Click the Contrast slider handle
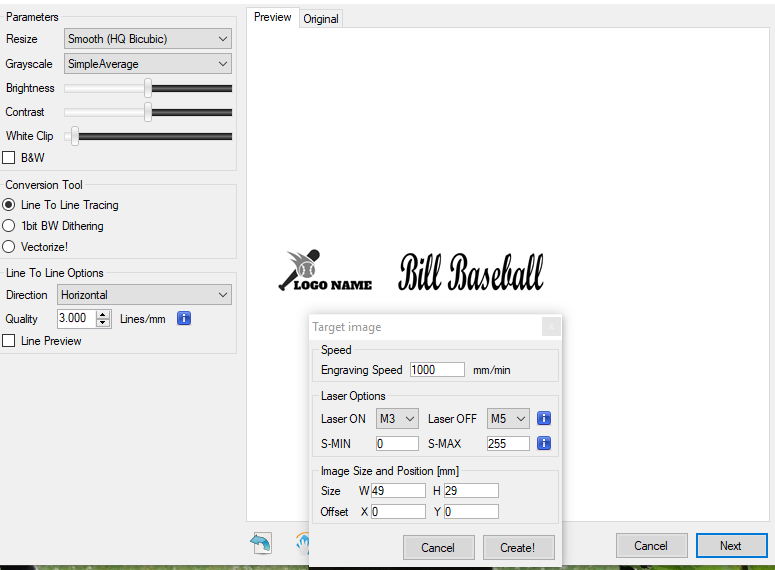The height and width of the screenshot is (570, 775). tap(148, 112)
